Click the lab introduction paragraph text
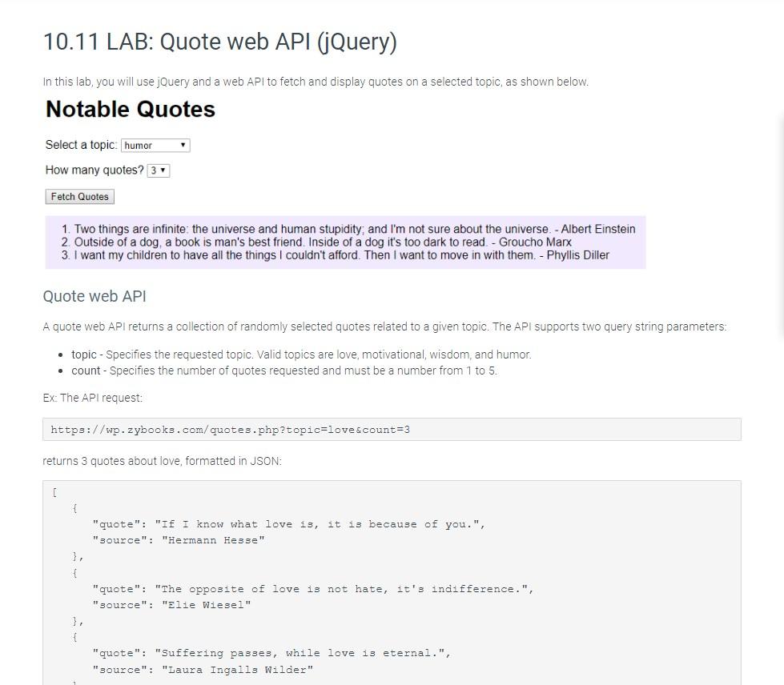Screen dimensions: 784x685 tap(316, 81)
